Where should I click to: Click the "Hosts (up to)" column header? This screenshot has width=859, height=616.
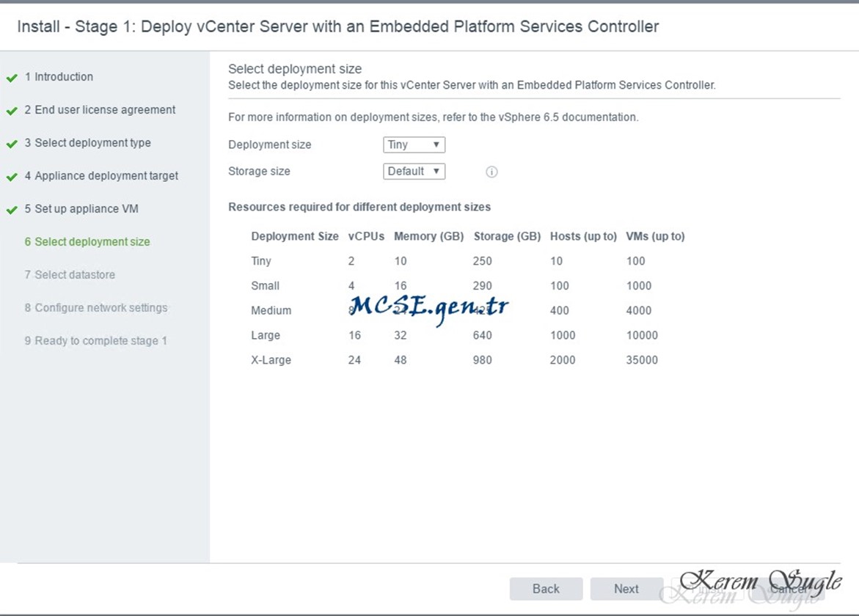tap(583, 236)
